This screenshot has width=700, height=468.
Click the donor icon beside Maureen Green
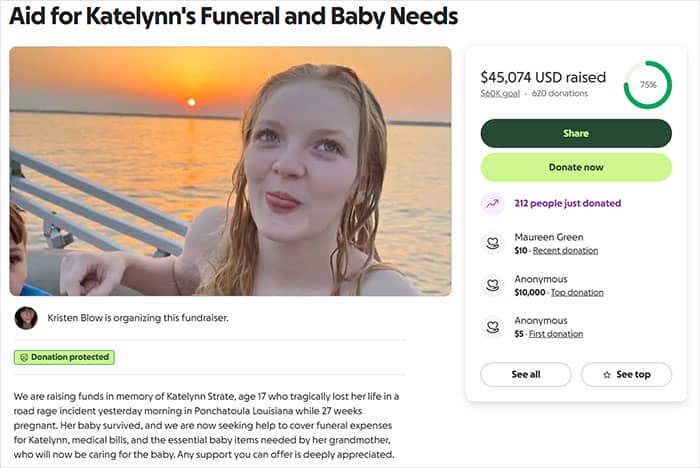click(x=493, y=243)
